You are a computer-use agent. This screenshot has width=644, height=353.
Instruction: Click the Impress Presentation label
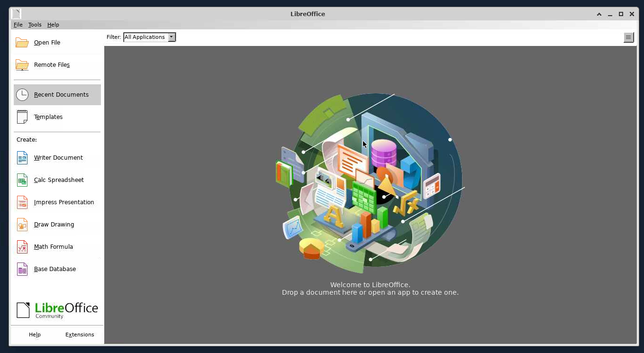[x=64, y=202]
